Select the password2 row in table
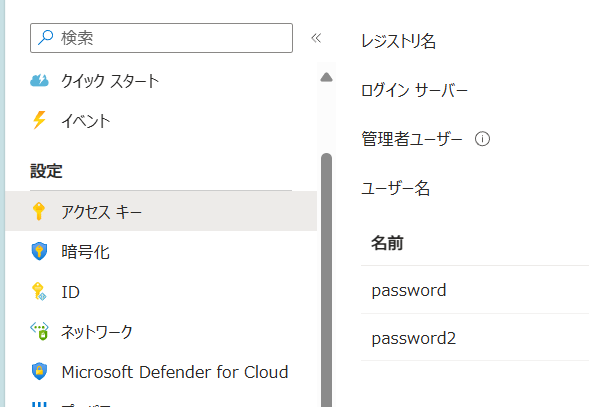Viewport: 589px width, 407px height. click(475, 337)
